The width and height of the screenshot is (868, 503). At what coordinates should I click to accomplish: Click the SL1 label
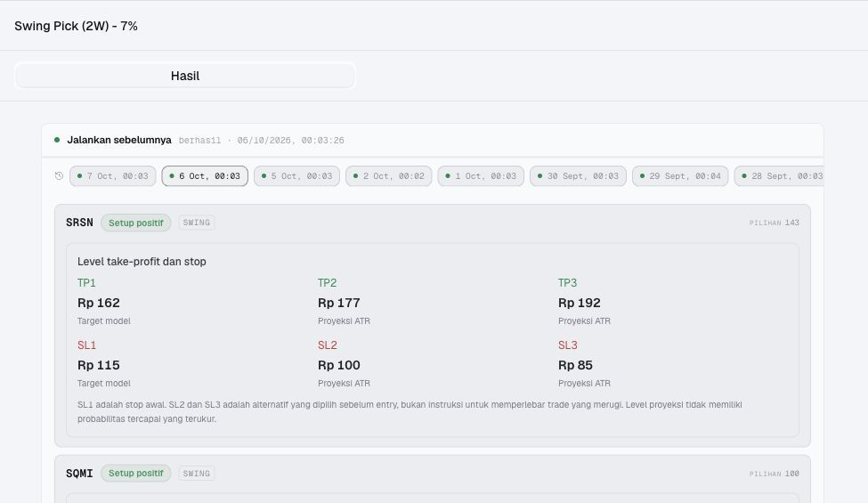click(x=87, y=345)
